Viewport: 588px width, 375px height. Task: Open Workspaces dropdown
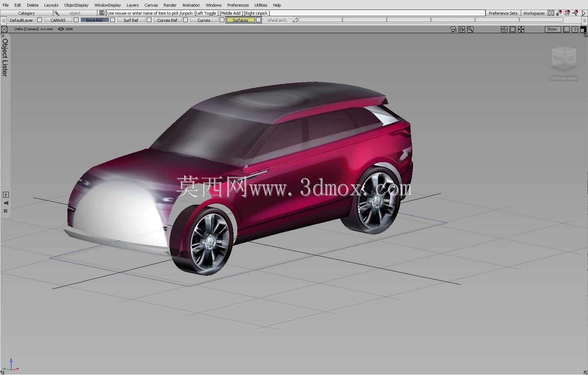click(x=534, y=13)
